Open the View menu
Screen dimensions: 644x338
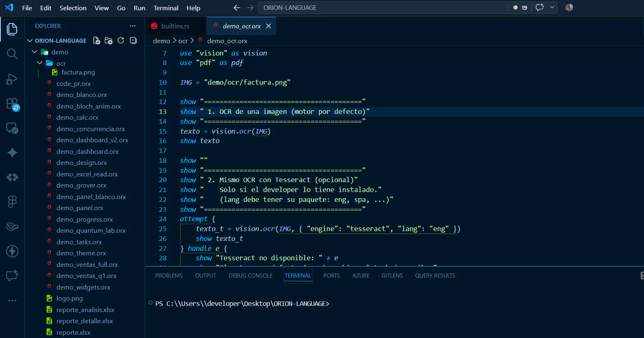point(102,8)
